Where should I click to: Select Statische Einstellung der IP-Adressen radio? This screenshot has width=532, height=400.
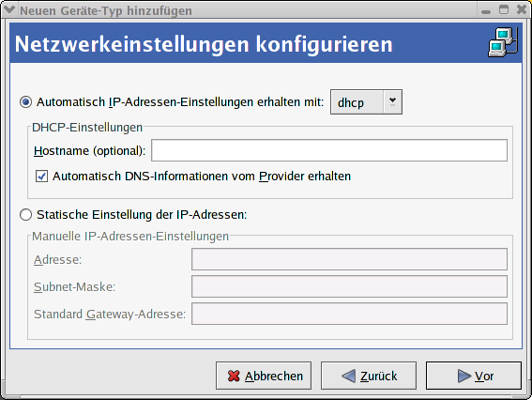point(25,215)
